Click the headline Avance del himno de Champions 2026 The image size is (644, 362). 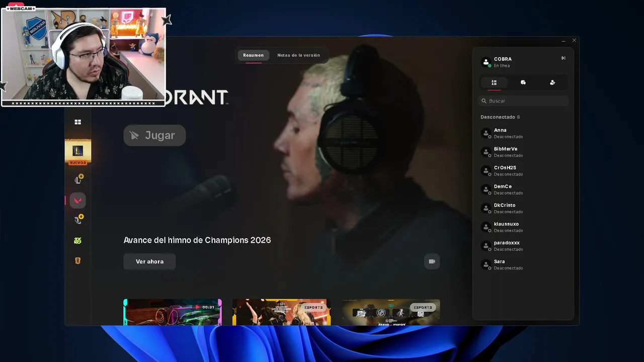coord(197,240)
